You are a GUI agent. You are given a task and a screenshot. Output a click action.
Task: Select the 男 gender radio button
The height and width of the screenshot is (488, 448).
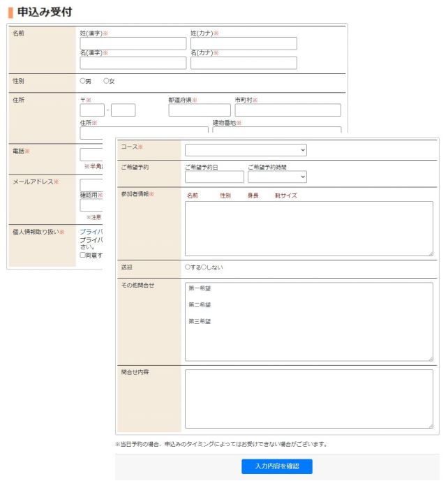pyautogui.click(x=83, y=81)
